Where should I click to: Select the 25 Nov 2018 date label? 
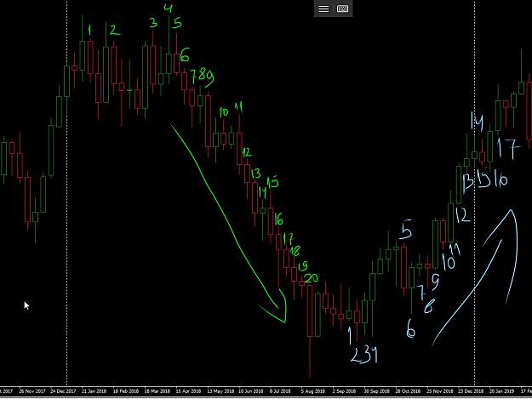tap(440, 391)
